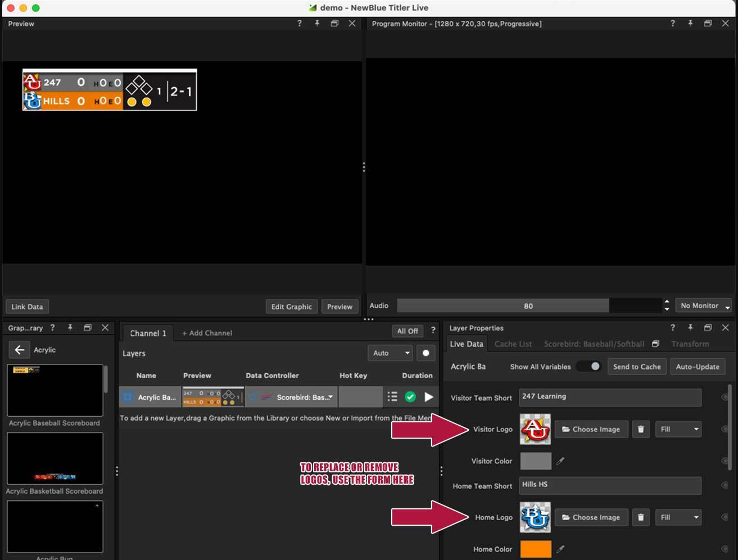Open help for Layer Properties panel
This screenshot has width=738, height=560.
pyautogui.click(x=672, y=327)
